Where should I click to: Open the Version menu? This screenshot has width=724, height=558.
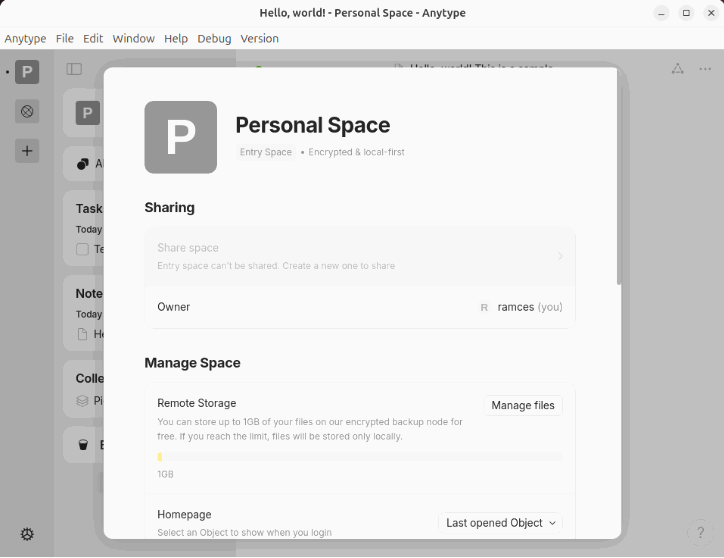pos(259,38)
